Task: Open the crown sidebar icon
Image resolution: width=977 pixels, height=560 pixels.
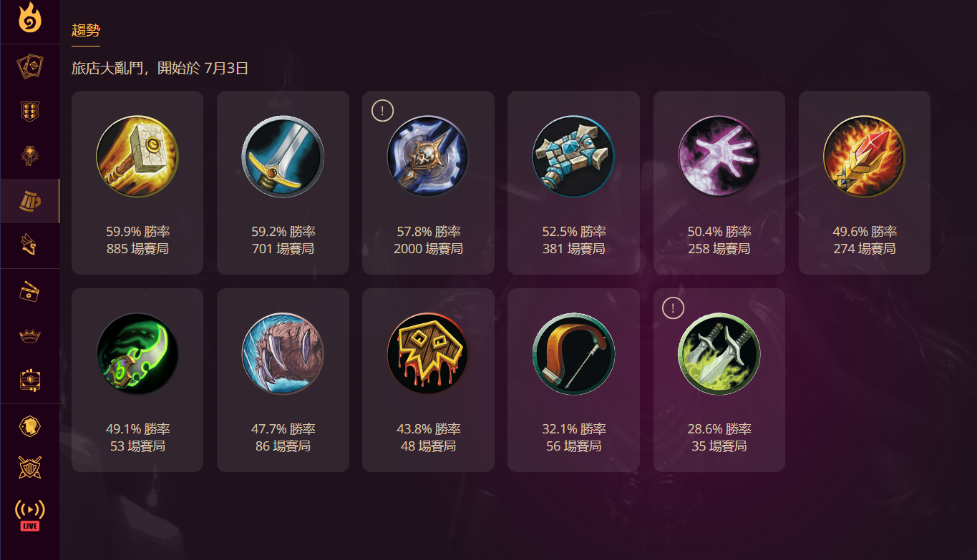Action: (30, 336)
